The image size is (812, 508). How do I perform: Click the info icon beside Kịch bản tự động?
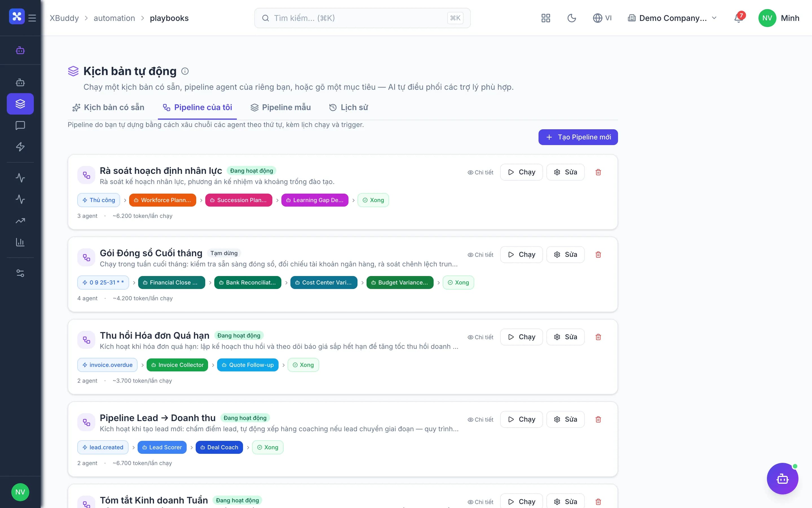185,71
